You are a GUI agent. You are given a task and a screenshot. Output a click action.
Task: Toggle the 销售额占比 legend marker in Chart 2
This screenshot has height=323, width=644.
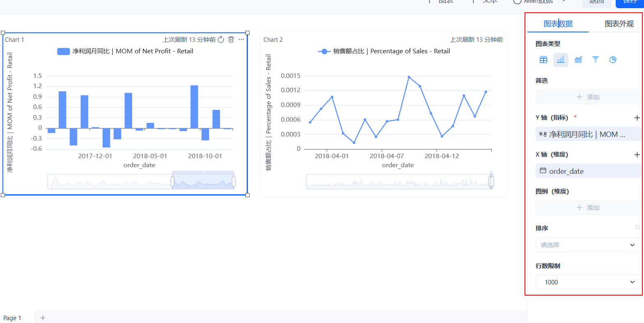(x=324, y=51)
